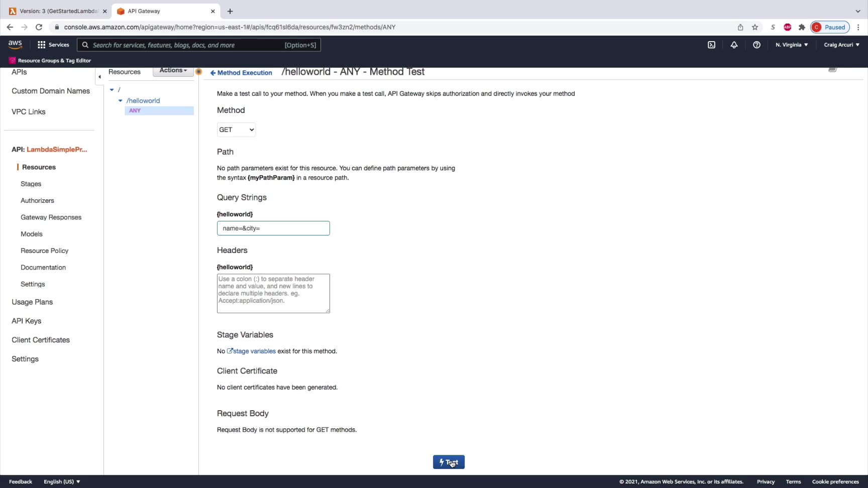The width and height of the screenshot is (868, 488).
Task: Open Gateway Responses in the sidebar
Action: pyautogui.click(x=51, y=217)
